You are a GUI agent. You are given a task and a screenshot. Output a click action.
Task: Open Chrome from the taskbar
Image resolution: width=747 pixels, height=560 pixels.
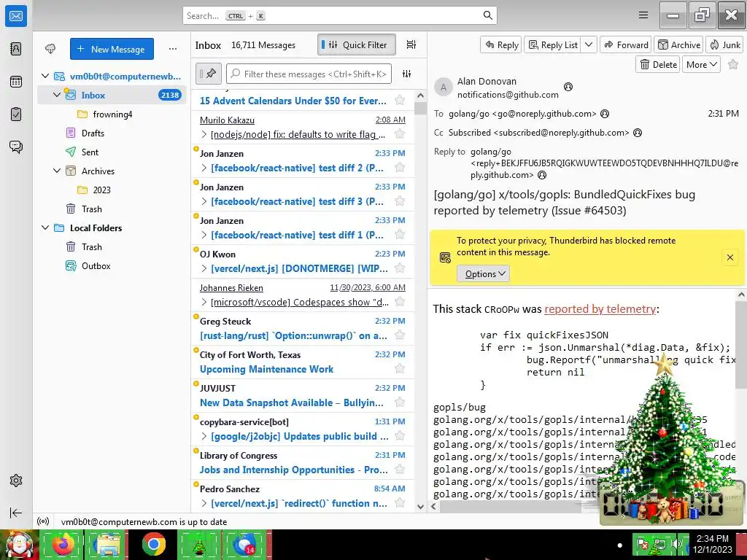[153, 544]
